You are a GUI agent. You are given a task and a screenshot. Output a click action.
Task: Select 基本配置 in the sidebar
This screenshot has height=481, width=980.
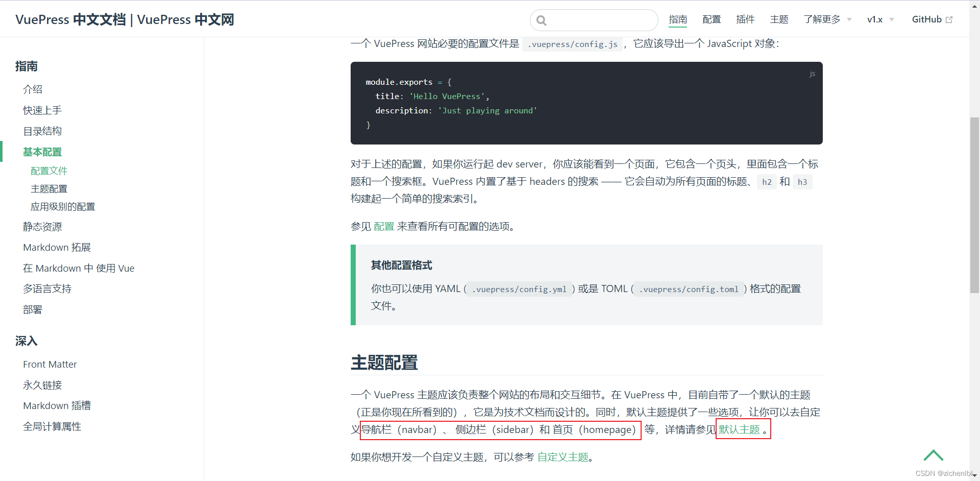click(x=42, y=152)
